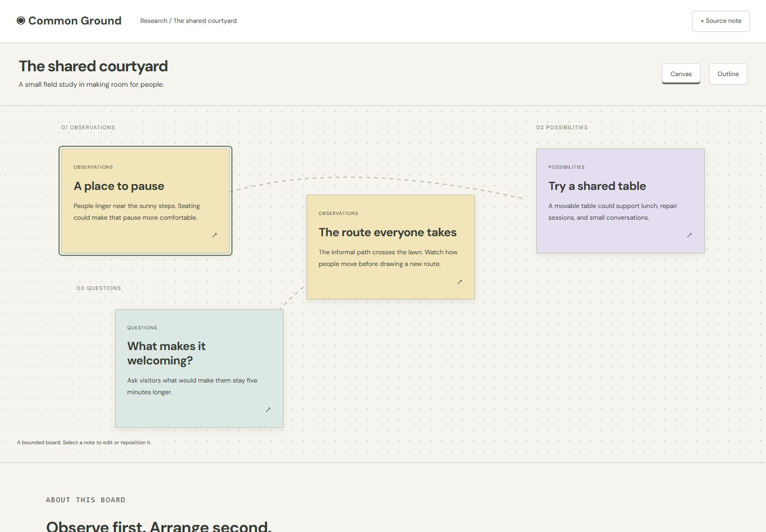The width and height of the screenshot is (766, 532).
Task: Click the "A bounded board" hint text
Action: [84, 443]
